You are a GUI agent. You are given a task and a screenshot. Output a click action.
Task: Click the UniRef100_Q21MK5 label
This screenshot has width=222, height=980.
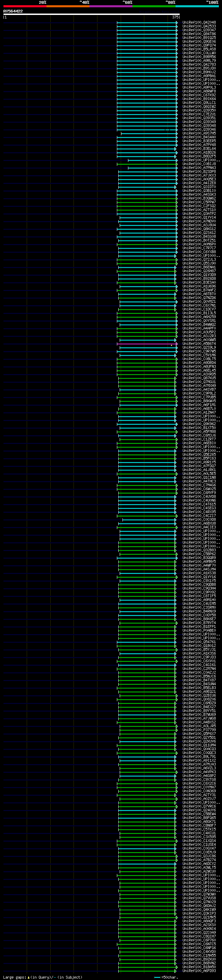point(199,917)
